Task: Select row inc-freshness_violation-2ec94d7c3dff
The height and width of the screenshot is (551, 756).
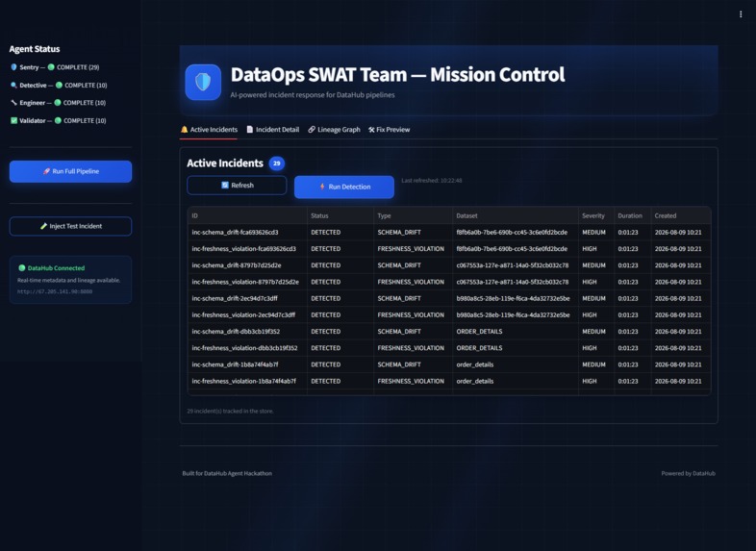Action: 449,314
